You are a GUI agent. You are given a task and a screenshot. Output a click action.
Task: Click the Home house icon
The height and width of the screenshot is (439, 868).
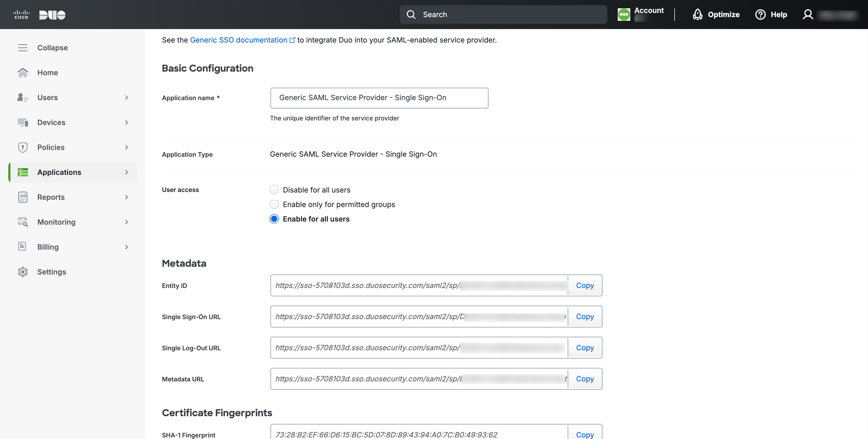pyautogui.click(x=23, y=73)
